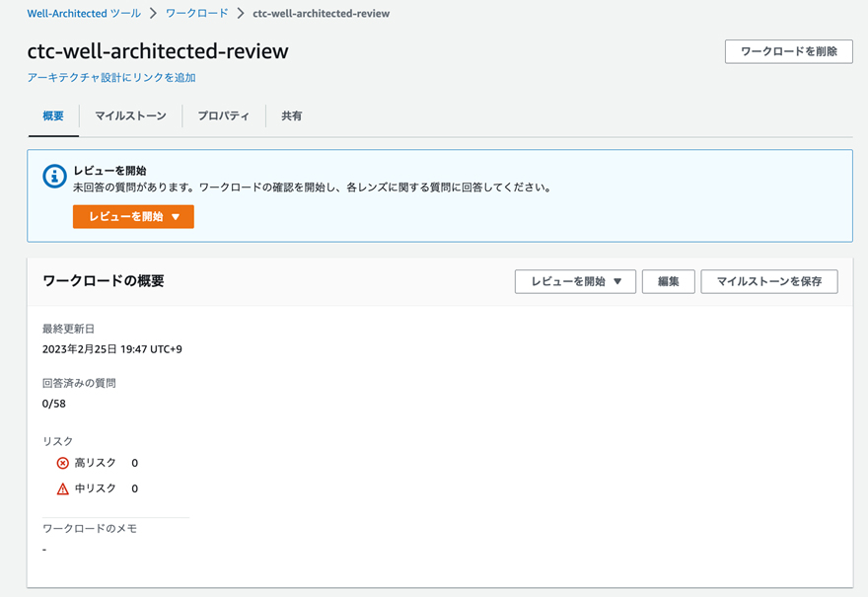Click the ctc-well-architected-review page heading
Viewport: 868px width, 597px height.
[x=158, y=51]
